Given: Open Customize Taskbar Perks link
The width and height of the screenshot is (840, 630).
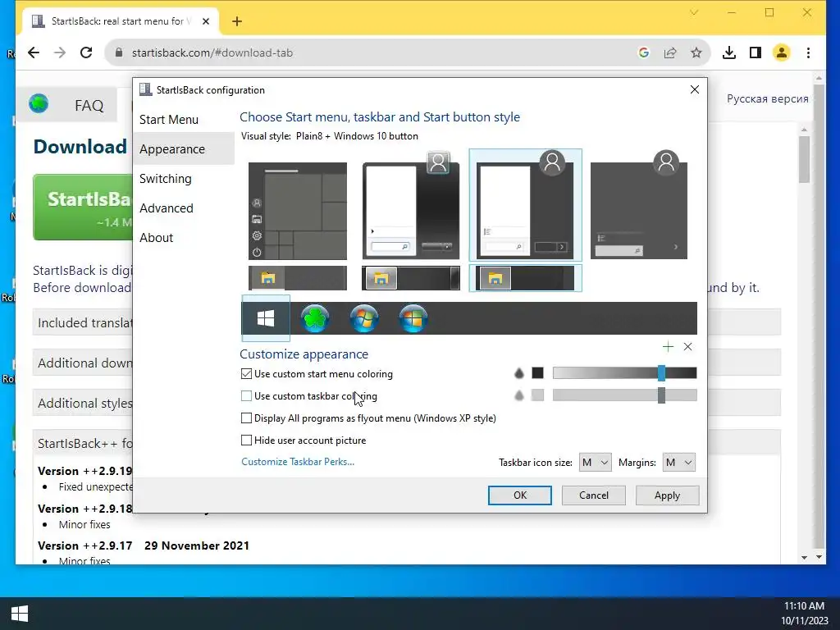Looking at the screenshot, I should [x=298, y=461].
